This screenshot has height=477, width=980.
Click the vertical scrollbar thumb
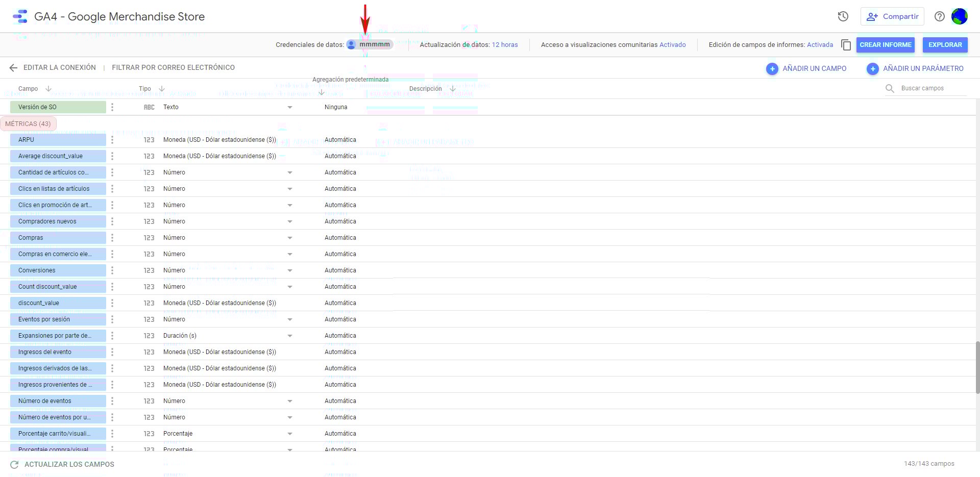[x=977, y=367]
